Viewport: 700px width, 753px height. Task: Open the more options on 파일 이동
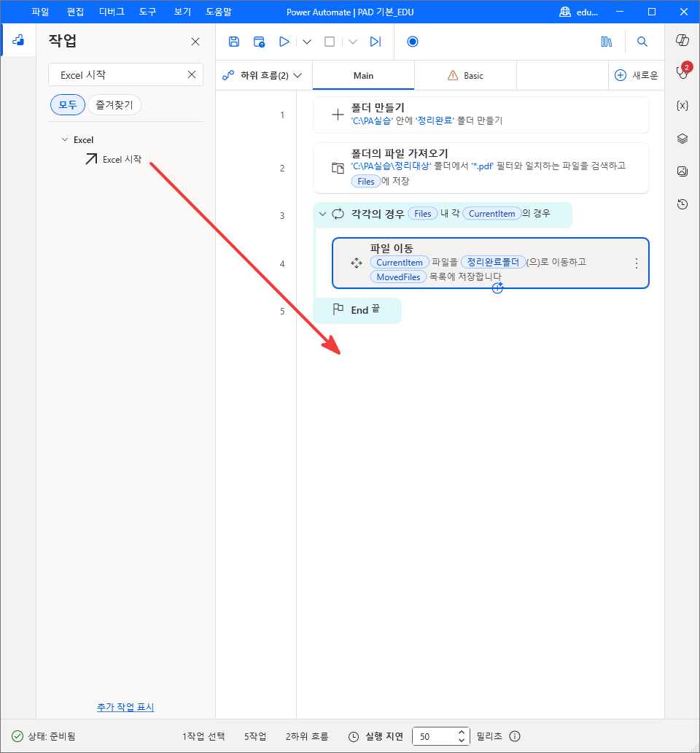[636, 263]
